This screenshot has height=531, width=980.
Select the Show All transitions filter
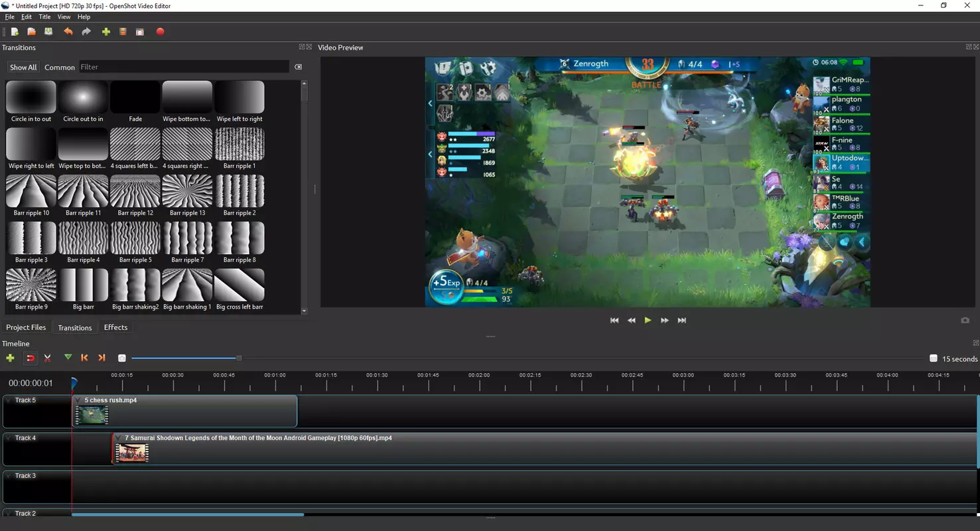click(x=23, y=67)
